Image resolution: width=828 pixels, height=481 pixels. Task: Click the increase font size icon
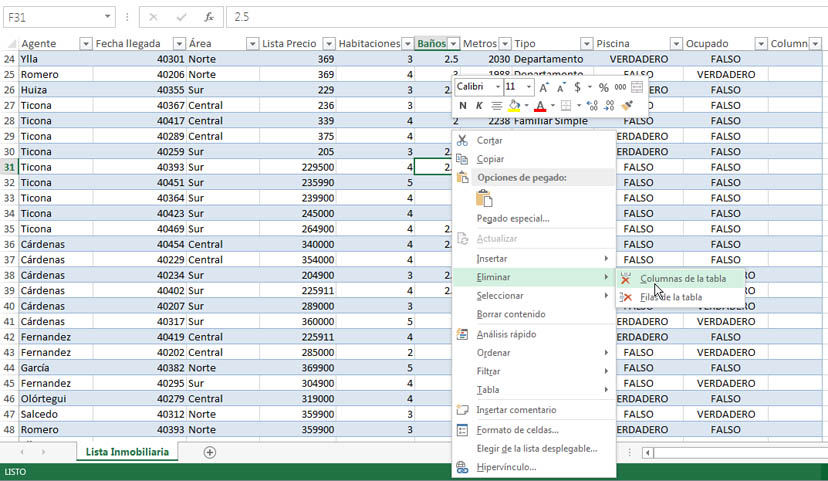pos(545,87)
